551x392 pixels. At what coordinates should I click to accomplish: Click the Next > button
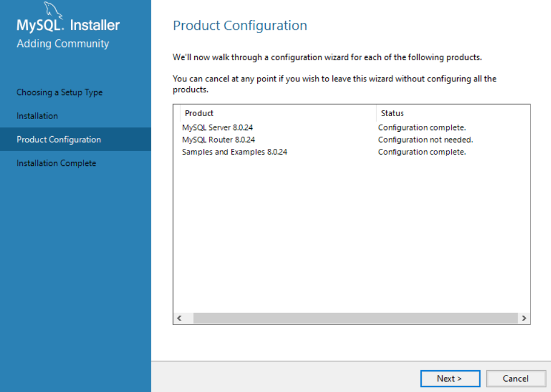coord(450,378)
